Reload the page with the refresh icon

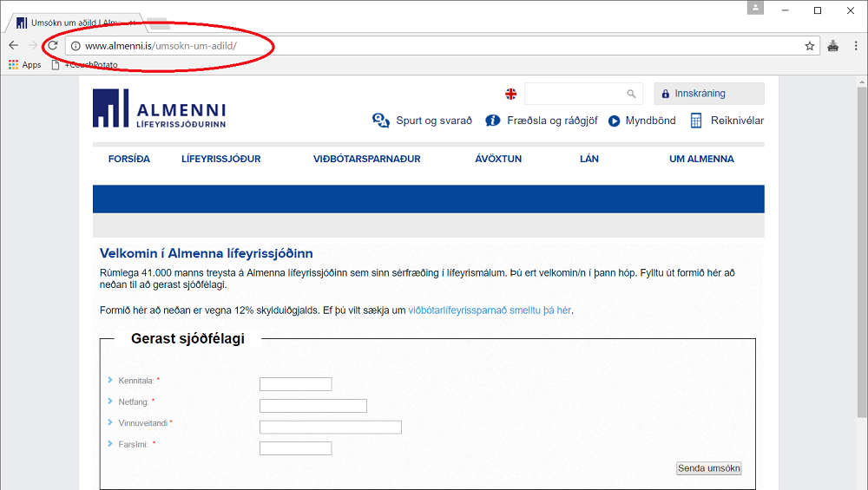point(53,45)
